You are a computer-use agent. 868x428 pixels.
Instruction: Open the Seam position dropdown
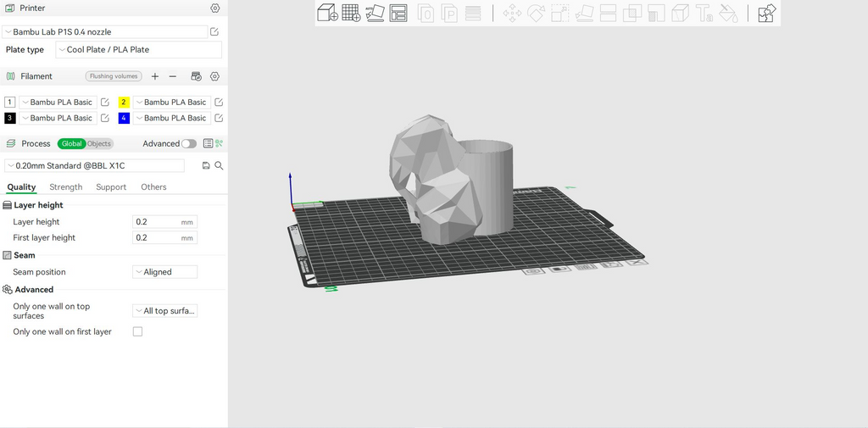pyautogui.click(x=165, y=272)
